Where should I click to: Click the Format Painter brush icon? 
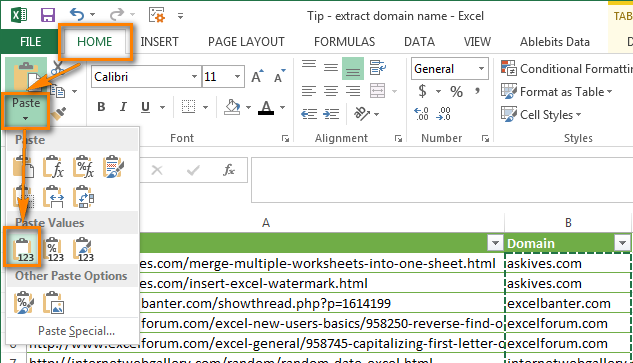(59, 113)
